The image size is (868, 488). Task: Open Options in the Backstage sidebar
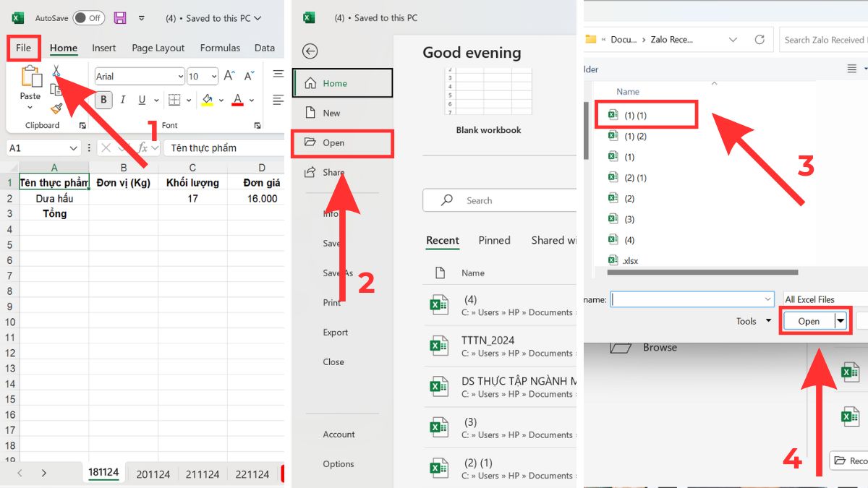339,464
